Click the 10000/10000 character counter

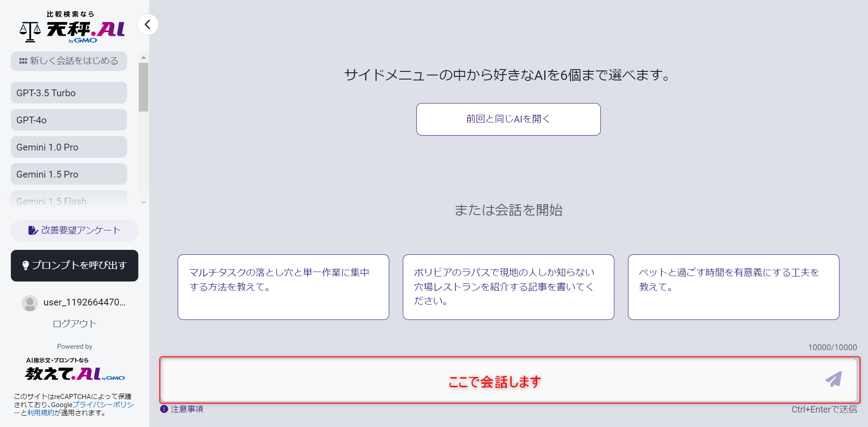pyautogui.click(x=832, y=347)
